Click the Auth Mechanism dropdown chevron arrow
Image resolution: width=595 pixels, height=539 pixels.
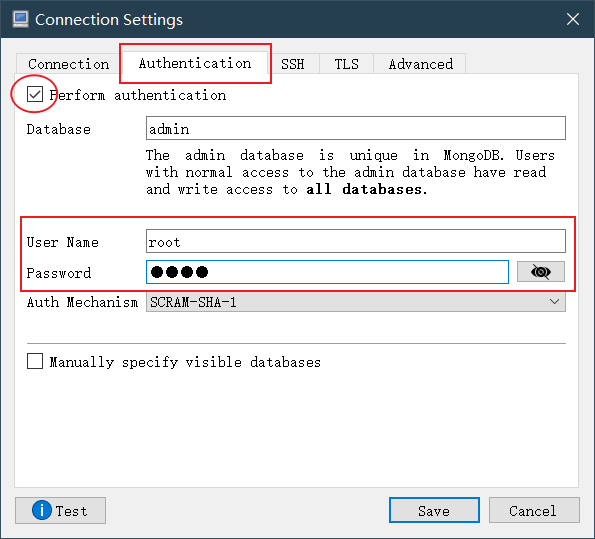(554, 302)
